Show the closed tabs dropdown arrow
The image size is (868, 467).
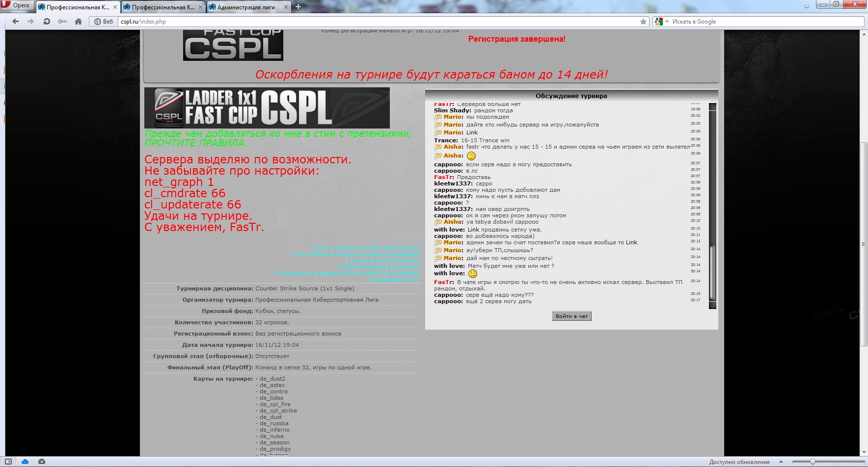pos(807,7)
